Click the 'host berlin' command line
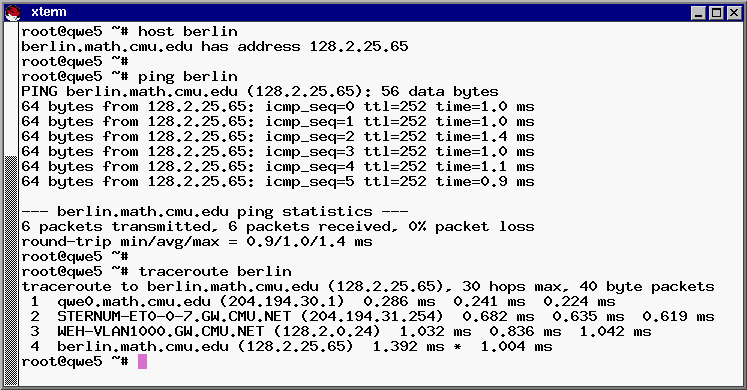The height and width of the screenshot is (390, 747). (x=130, y=31)
